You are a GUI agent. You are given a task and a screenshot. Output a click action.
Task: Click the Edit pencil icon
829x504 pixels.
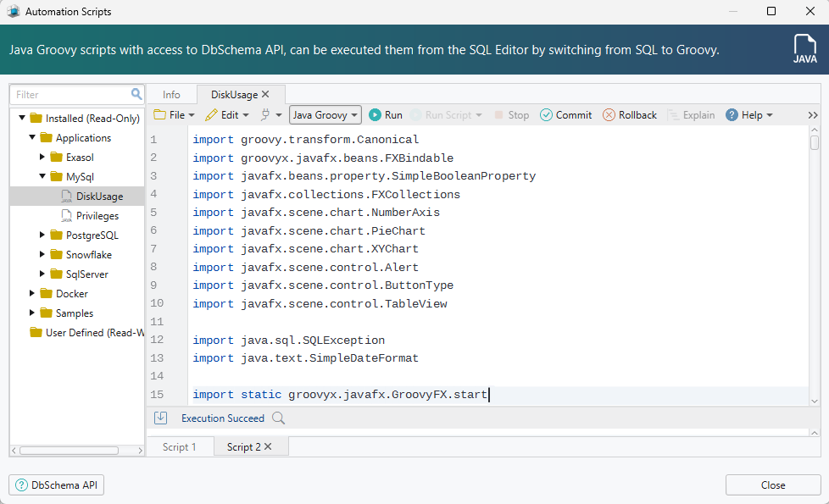point(211,114)
